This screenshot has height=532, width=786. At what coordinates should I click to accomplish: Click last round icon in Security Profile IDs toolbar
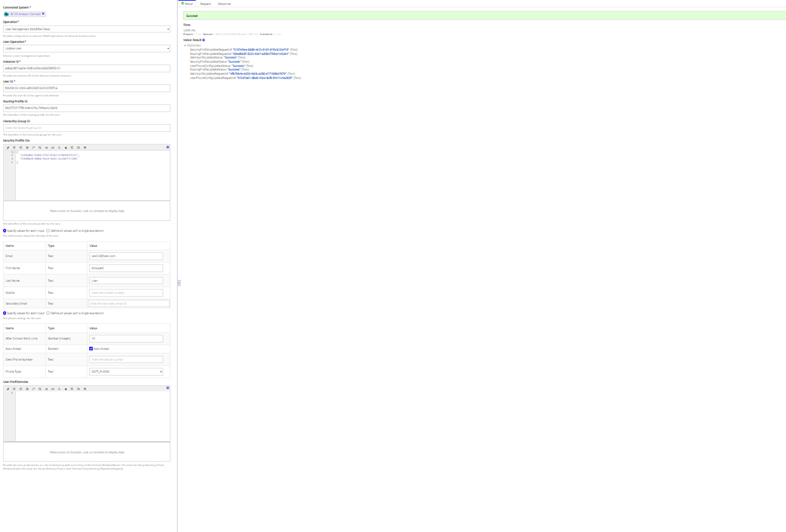[85, 147]
